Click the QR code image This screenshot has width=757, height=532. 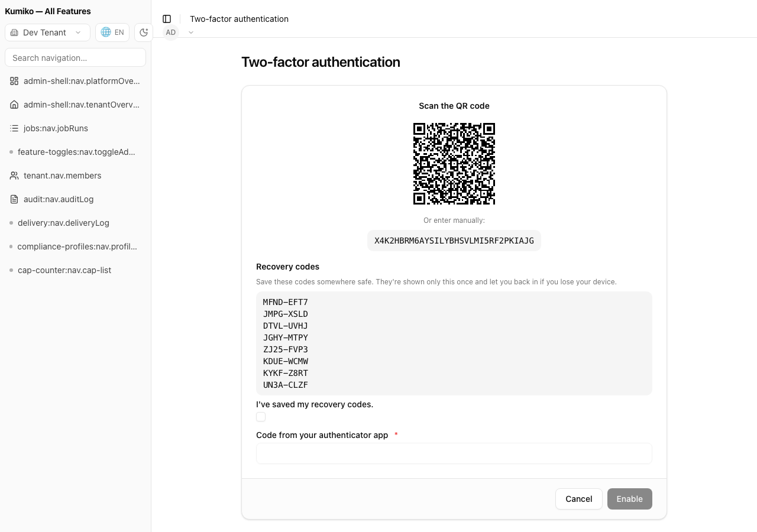454,164
